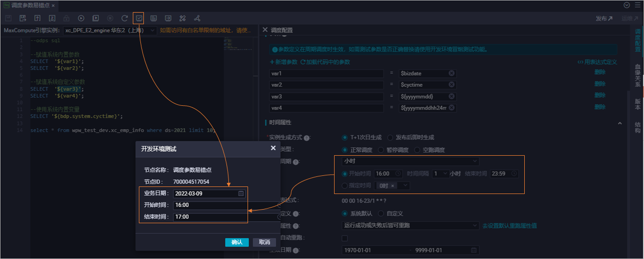Viewport: 644px width, 259px height.
Task: Clear the ${yyyymmdd} value for var3
Action: pyautogui.click(x=451, y=96)
